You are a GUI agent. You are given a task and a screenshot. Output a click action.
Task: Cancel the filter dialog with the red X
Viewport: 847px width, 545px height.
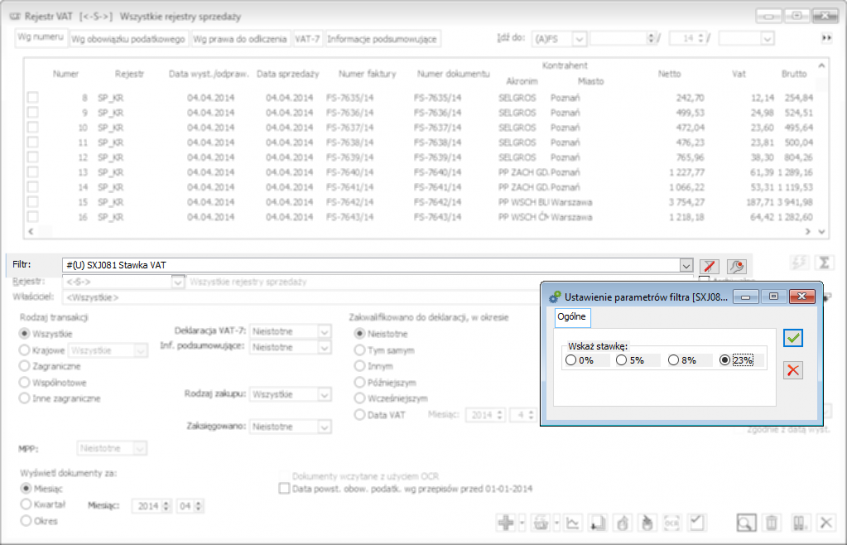(792, 370)
